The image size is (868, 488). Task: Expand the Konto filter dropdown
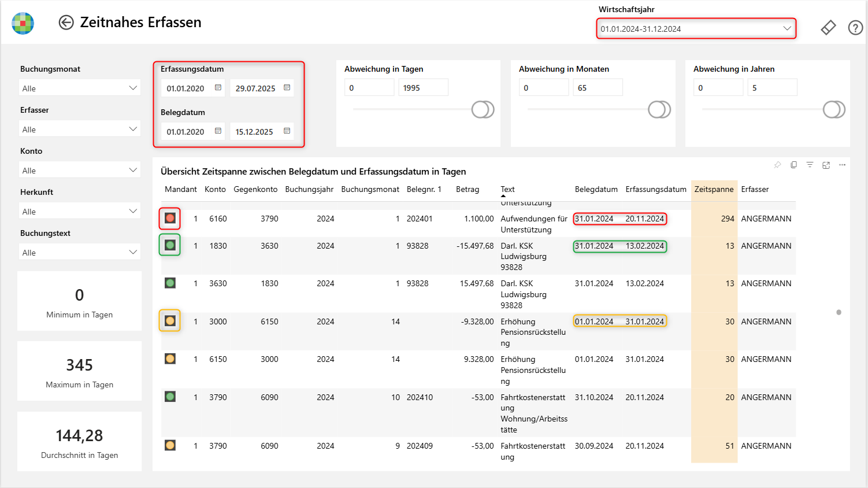pyautogui.click(x=80, y=170)
